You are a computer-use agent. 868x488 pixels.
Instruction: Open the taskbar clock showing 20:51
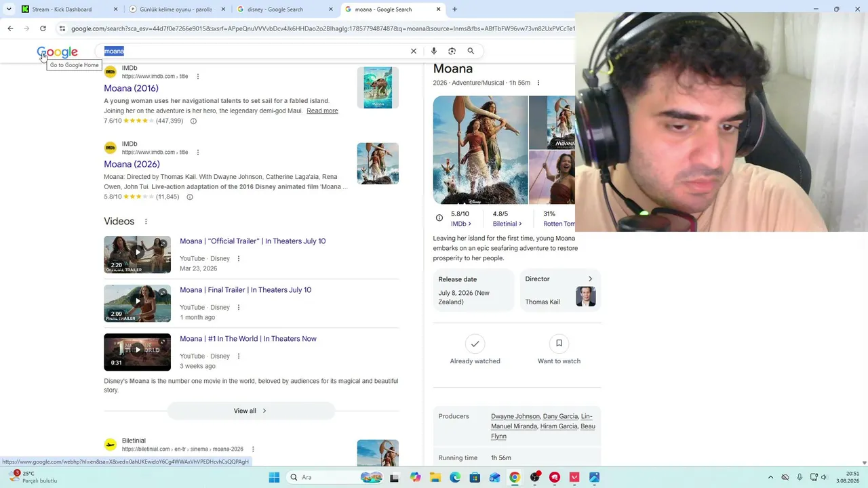849,477
